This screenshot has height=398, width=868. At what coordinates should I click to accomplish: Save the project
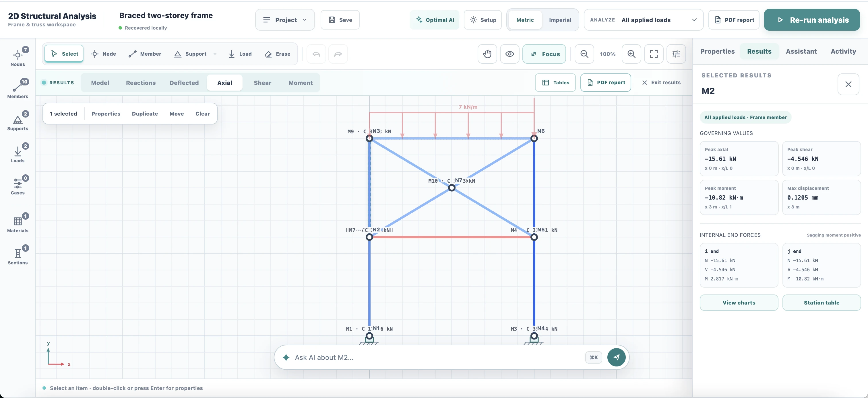340,20
